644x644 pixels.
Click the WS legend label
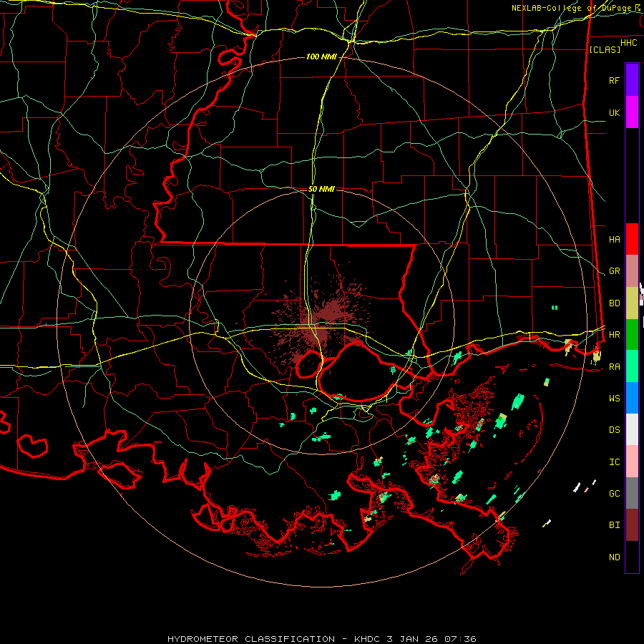614,399
